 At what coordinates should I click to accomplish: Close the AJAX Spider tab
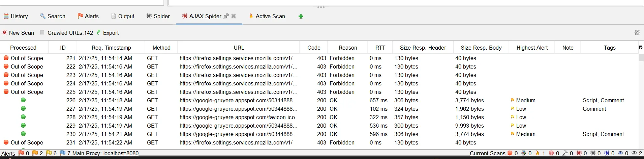(234, 16)
